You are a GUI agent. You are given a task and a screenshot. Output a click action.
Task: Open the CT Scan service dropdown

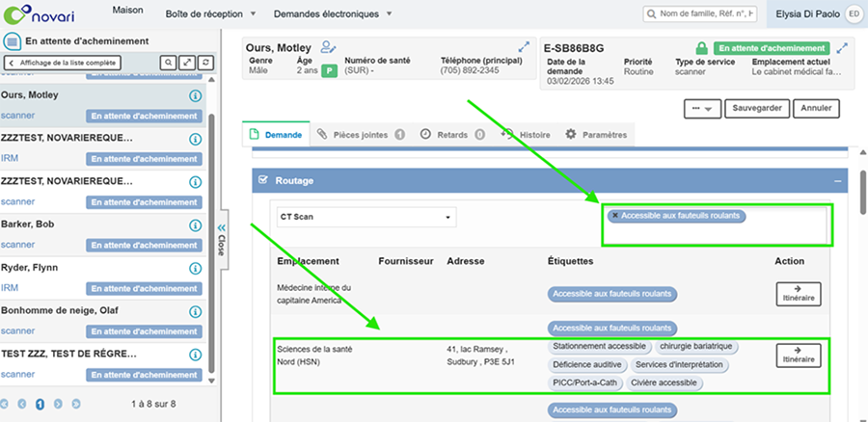tap(366, 217)
